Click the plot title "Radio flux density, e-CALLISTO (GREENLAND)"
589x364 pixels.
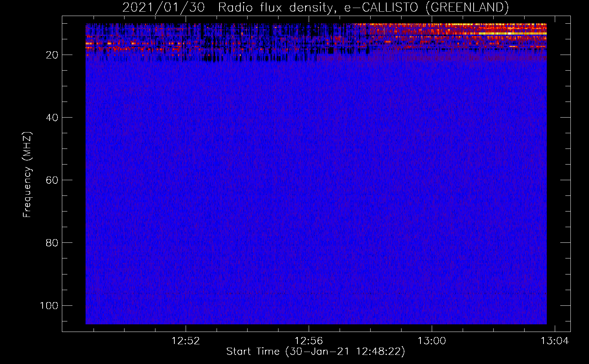[x=363, y=7]
